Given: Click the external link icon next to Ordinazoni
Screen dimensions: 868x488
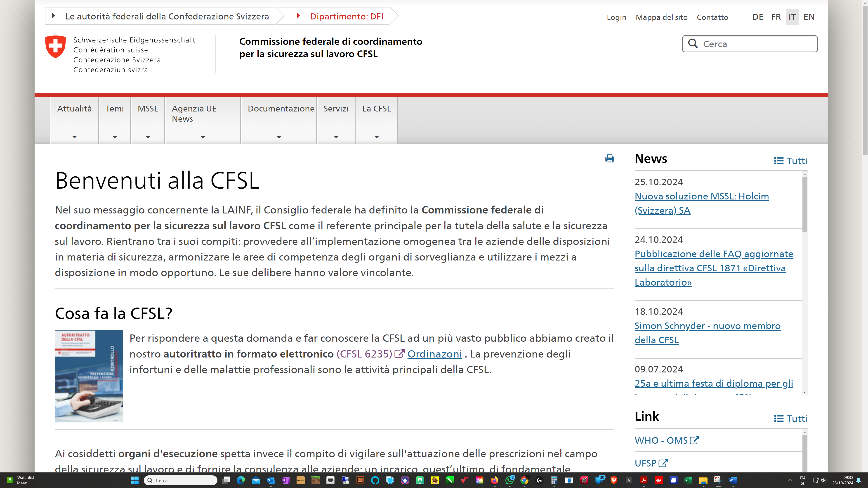Looking at the screenshot, I should coord(400,353).
